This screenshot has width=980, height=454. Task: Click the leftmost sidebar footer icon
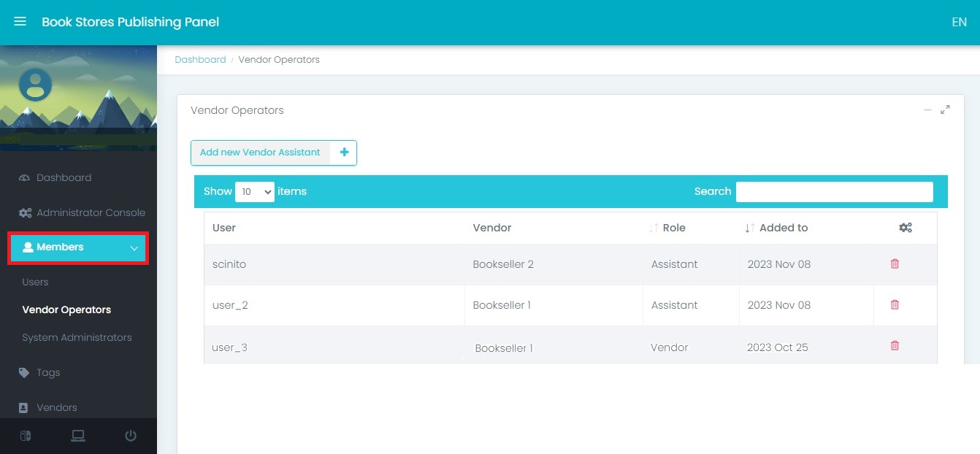(26, 436)
